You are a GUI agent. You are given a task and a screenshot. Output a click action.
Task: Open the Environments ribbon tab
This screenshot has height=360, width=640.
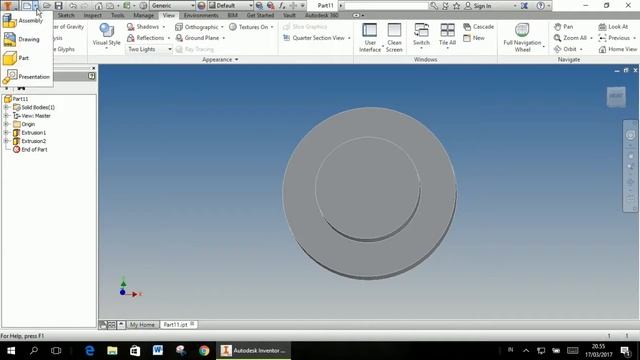(201, 15)
